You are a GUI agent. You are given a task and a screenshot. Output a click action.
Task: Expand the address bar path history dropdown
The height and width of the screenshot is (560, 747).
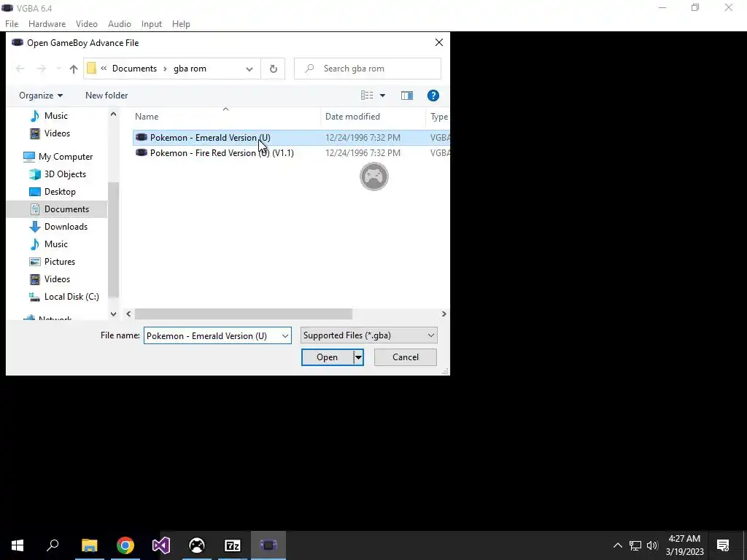[249, 69]
